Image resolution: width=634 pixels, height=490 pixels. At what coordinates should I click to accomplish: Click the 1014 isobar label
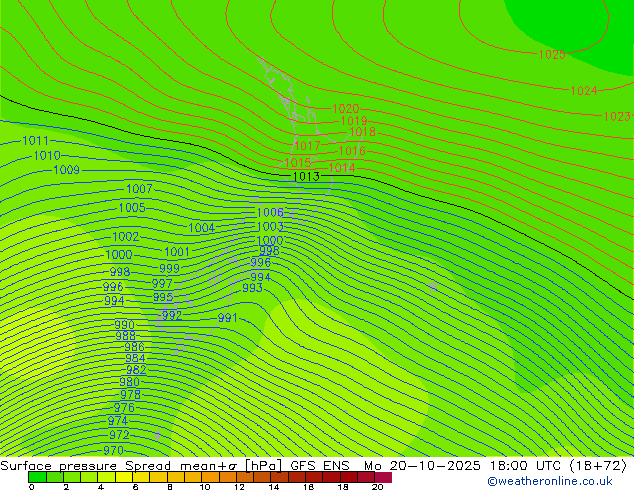pyautogui.click(x=342, y=167)
